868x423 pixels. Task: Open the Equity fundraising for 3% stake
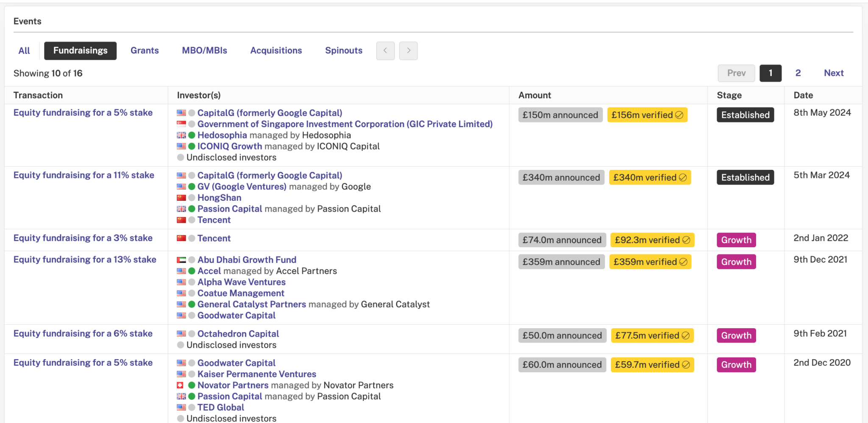click(83, 238)
